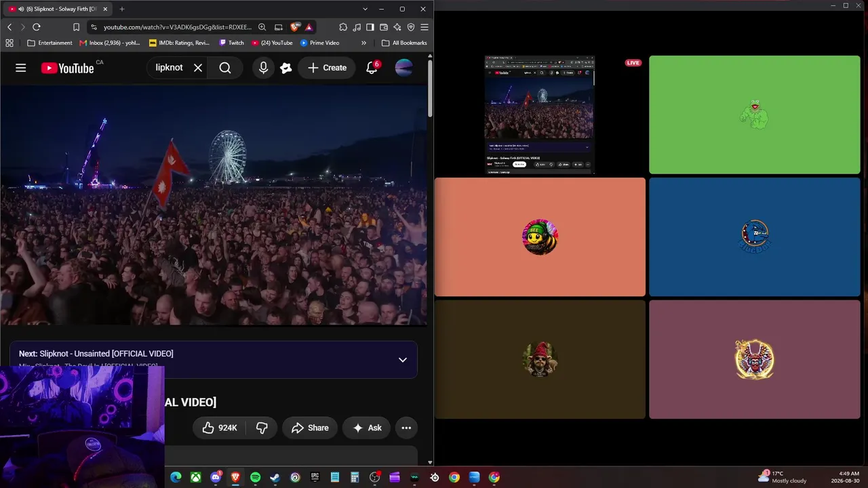This screenshot has width=868, height=488.
Task: Run the search with the magnifier button
Action: [225, 68]
